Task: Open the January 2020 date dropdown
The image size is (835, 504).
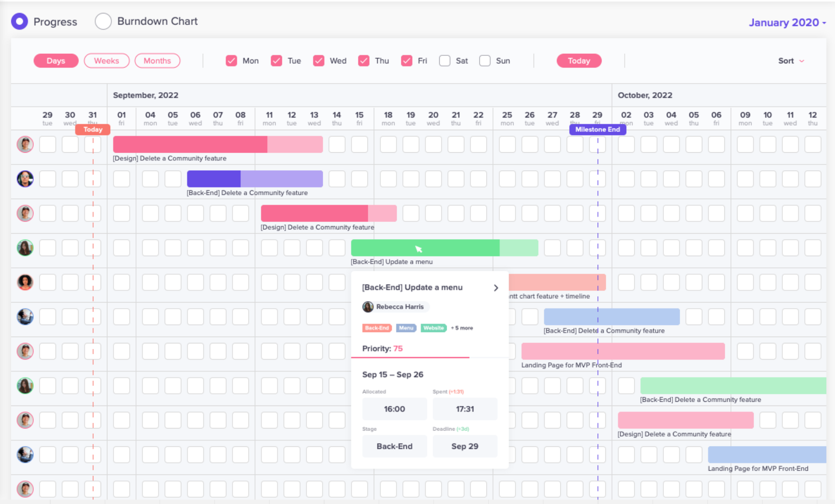Action: pos(787,23)
